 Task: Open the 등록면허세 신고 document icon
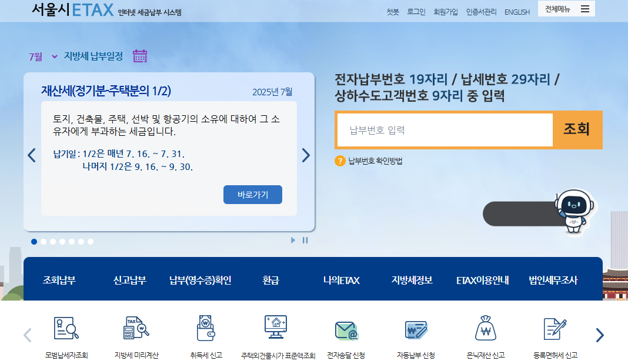(x=555, y=329)
